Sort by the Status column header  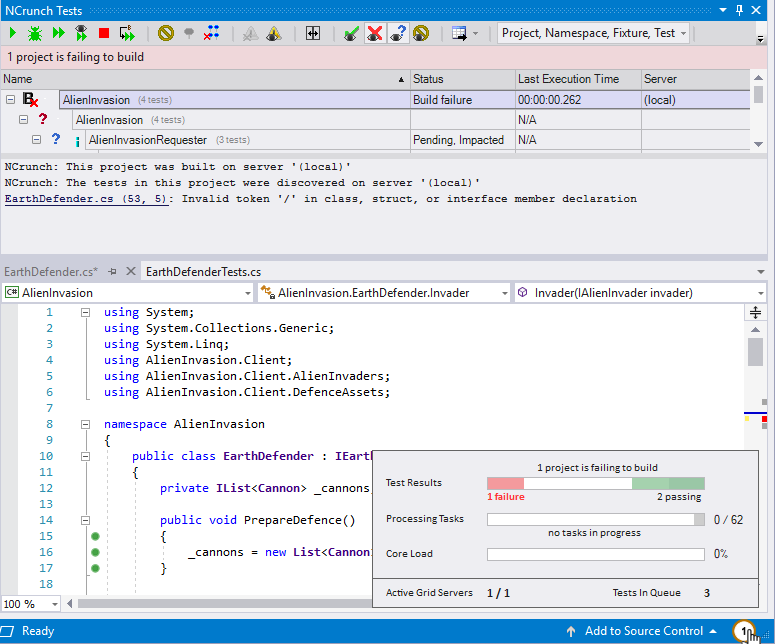(x=463, y=79)
